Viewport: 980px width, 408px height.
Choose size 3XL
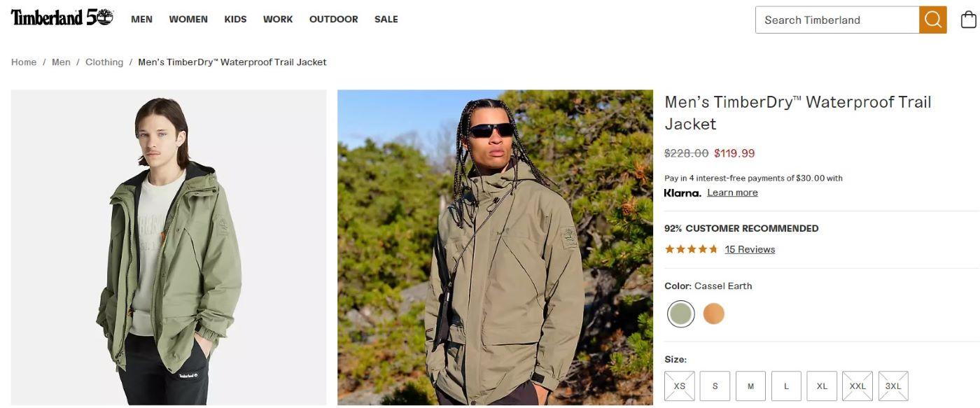(x=893, y=386)
